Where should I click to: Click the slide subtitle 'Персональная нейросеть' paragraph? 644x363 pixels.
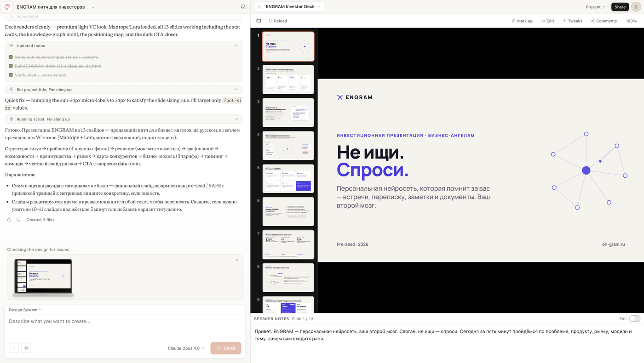tap(413, 197)
